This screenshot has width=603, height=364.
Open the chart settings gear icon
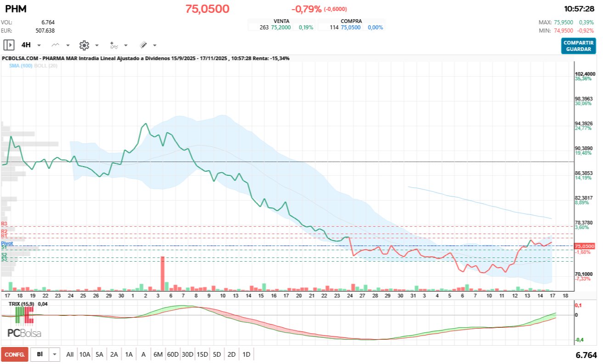(x=84, y=45)
